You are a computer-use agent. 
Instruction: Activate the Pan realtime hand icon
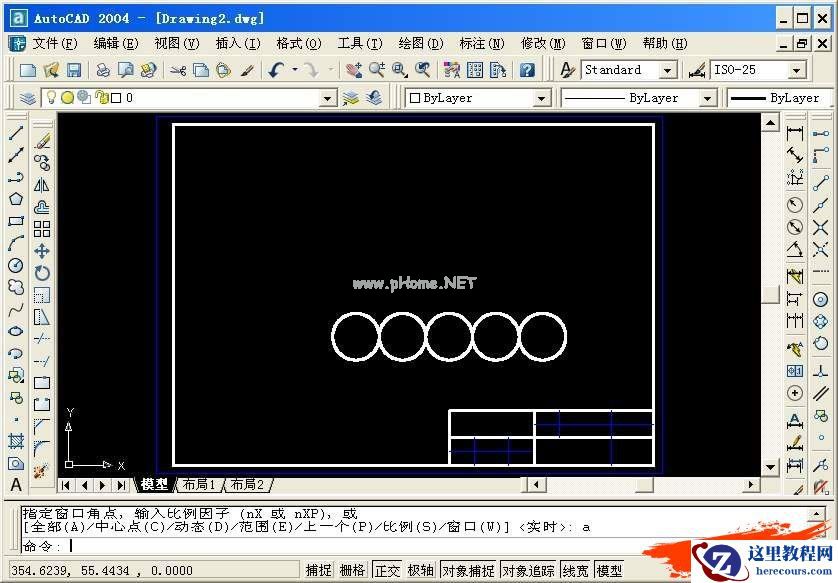click(x=353, y=70)
